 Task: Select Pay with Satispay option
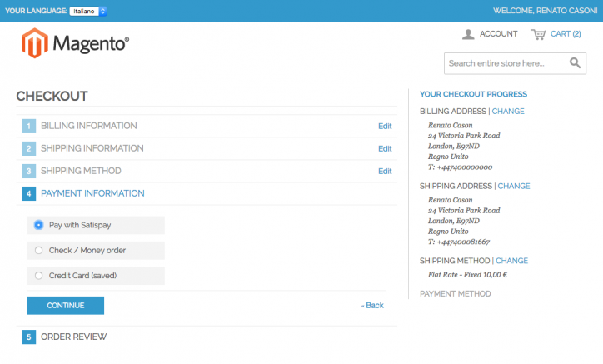pos(38,225)
